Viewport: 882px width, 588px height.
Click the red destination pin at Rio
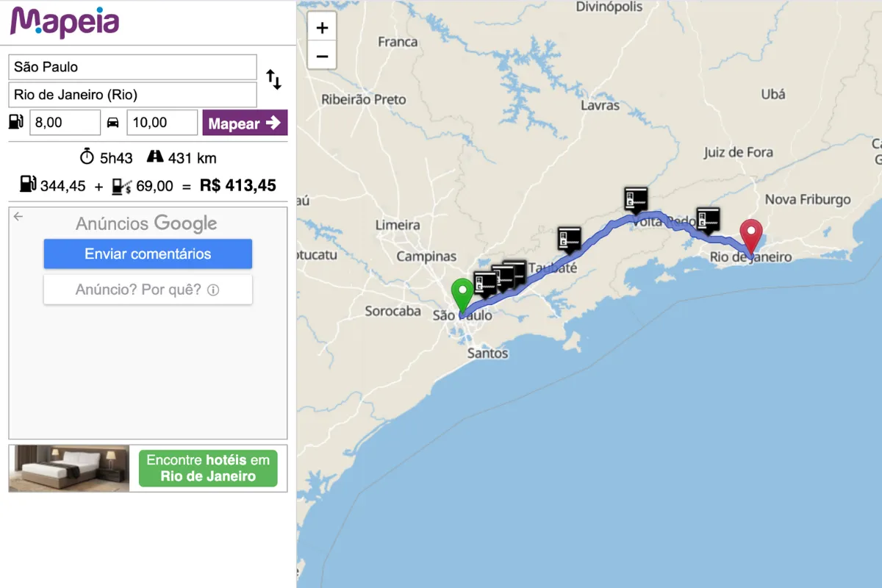point(751,237)
